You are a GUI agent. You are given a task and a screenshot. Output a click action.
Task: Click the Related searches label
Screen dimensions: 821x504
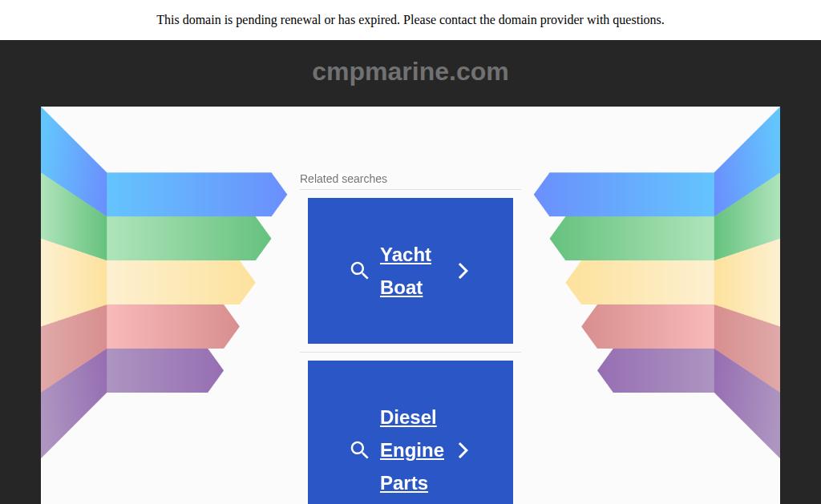point(343,179)
